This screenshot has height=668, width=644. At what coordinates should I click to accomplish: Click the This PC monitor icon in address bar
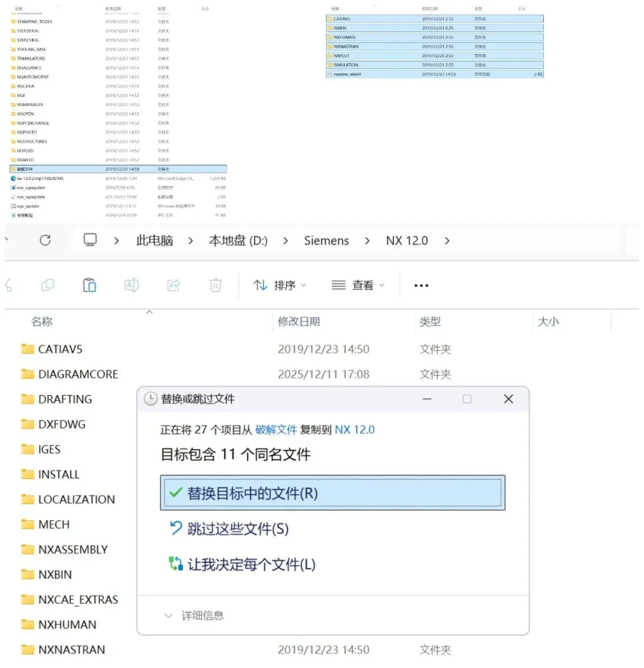(90, 240)
